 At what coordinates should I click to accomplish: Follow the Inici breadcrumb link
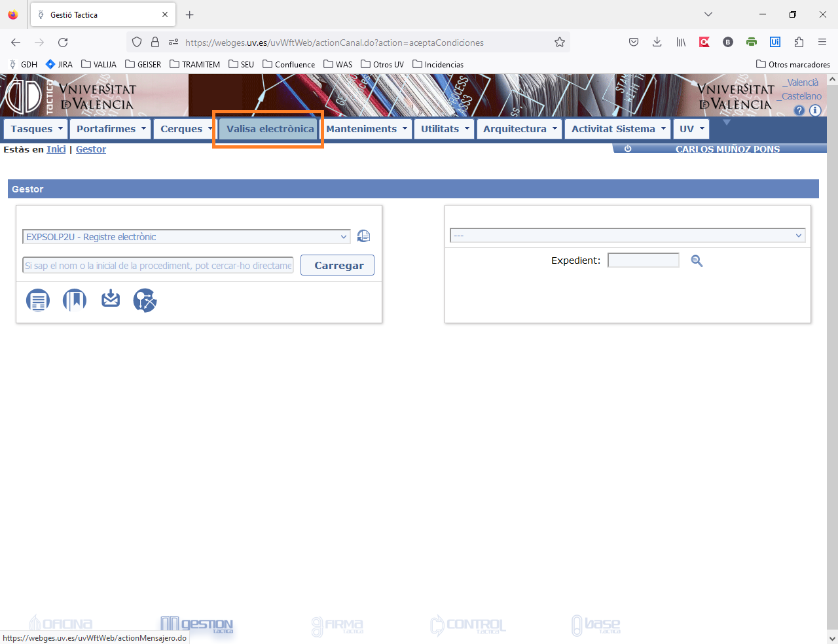(x=56, y=149)
